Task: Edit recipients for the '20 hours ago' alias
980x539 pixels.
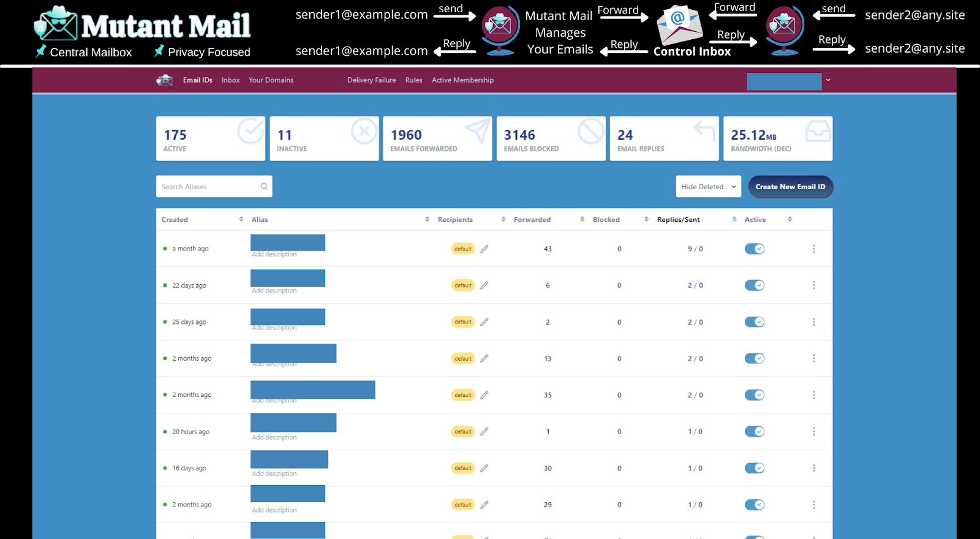Action: pos(484,432)
